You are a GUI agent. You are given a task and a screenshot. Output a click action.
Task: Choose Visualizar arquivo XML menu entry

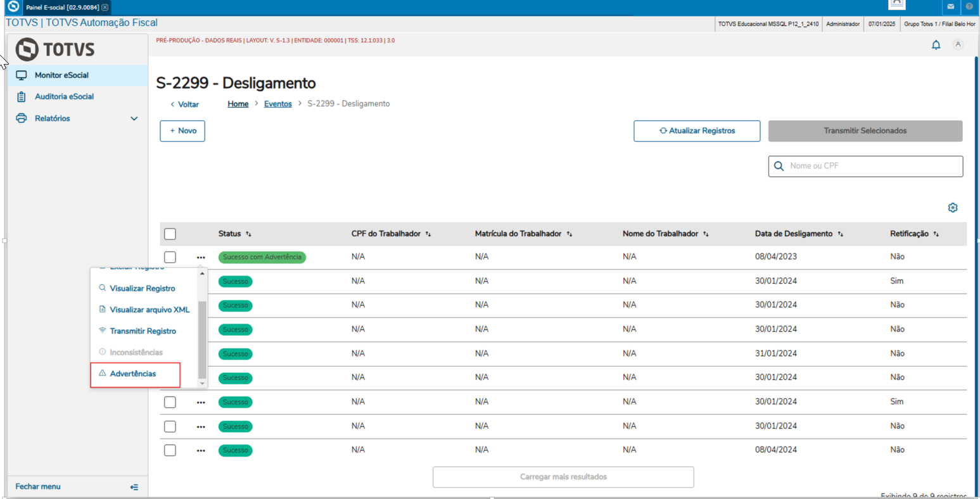pos(150,310)
